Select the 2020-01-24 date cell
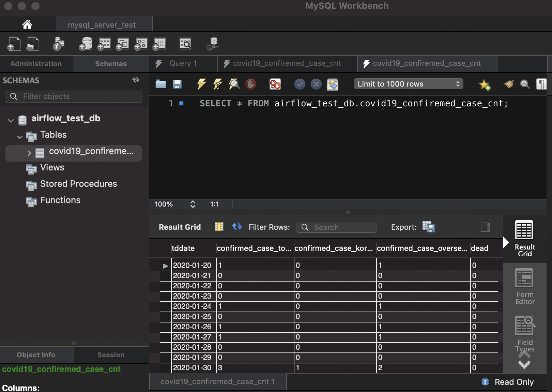Image resolution: width=552 pixels, height=392 pixels. coord(193,306)
